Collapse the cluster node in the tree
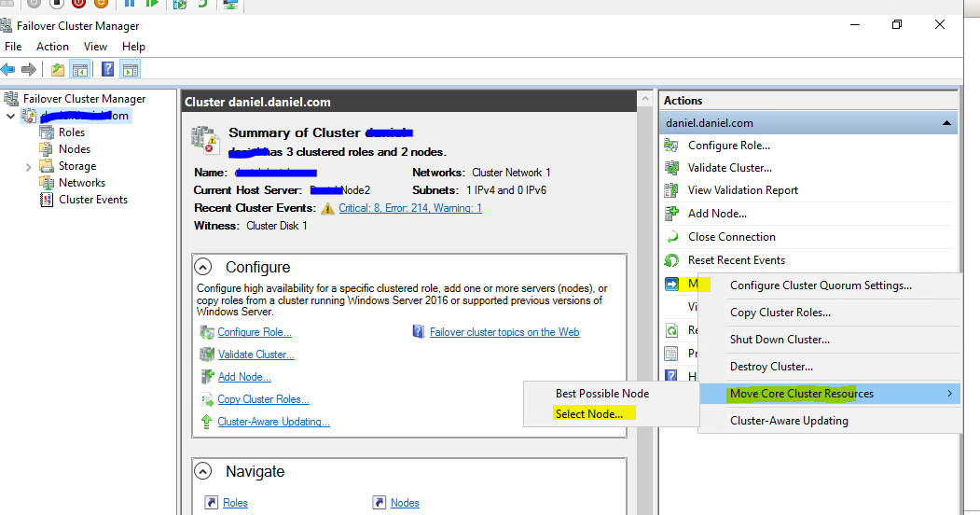The width and height of the screenshot is (980, 515). (10, 117)
